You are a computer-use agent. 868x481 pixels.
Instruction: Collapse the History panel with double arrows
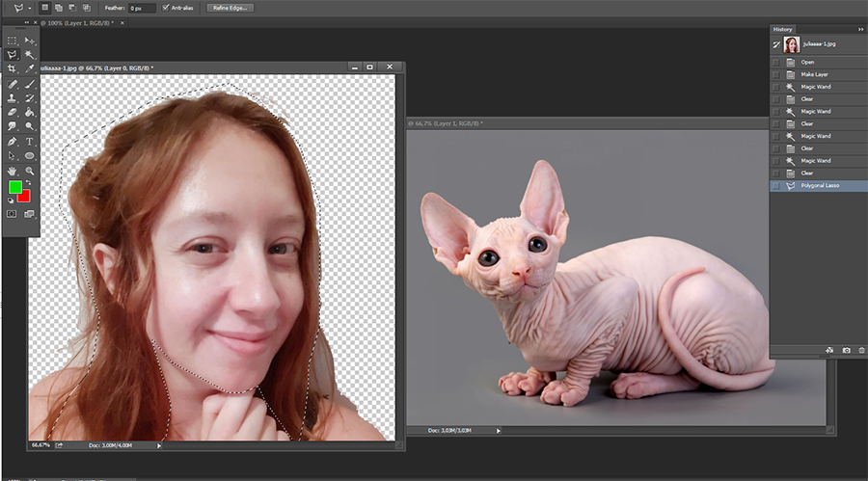coord(860,30)
